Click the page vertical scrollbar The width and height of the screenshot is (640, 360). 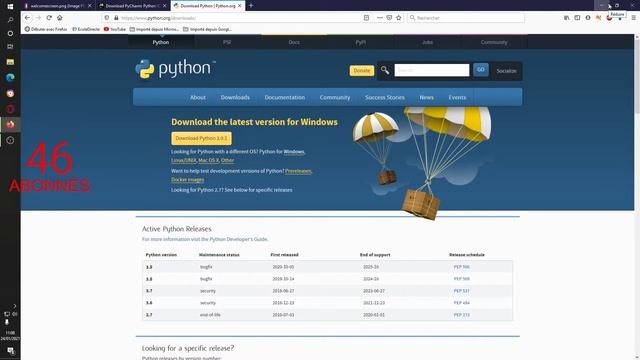(637, 197)
